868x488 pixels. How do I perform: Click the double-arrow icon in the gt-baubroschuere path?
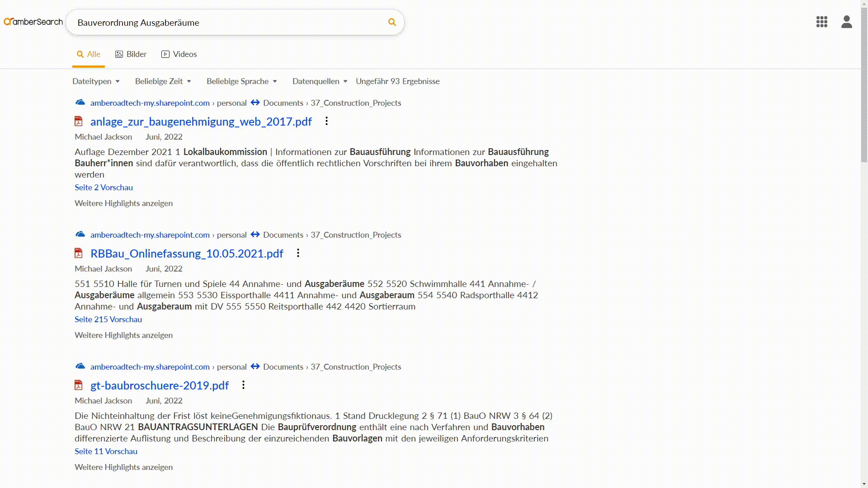(255, 366)
